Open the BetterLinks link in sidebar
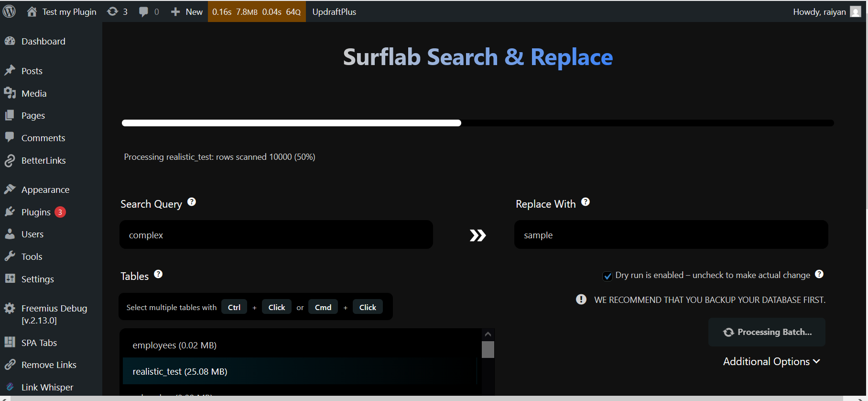Image resolution: width=868 pixels, height=401 pixels. pos(43,160)
